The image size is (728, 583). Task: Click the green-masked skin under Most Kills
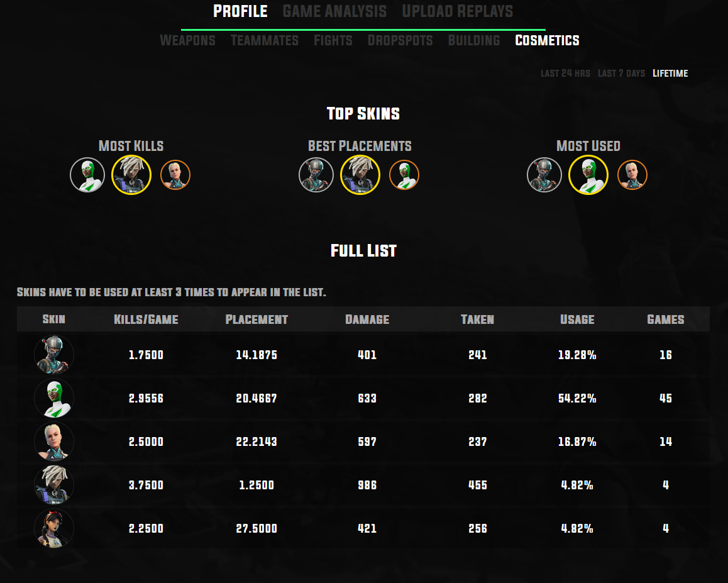87,175
